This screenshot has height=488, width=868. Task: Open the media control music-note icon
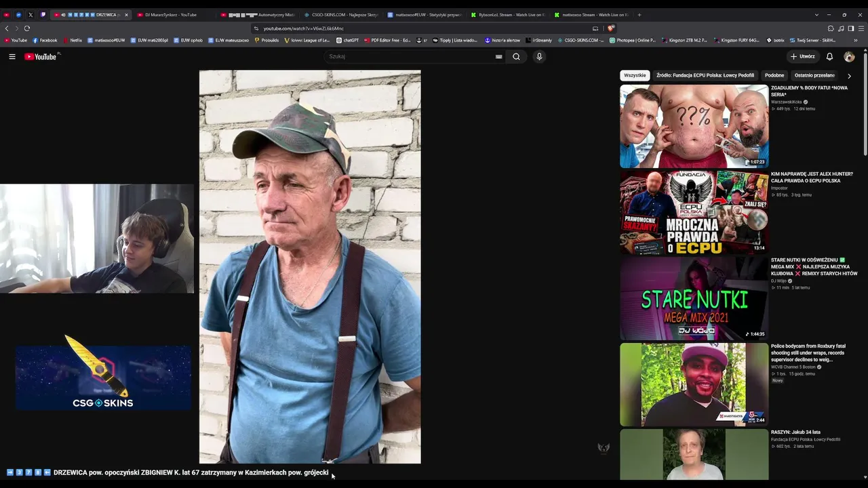pos(841,28)
